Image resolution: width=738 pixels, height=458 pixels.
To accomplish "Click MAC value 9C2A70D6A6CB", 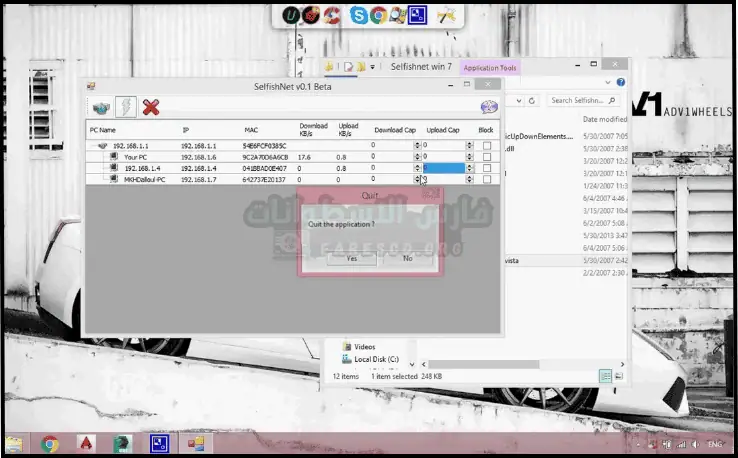I will (x=265, y=157).
